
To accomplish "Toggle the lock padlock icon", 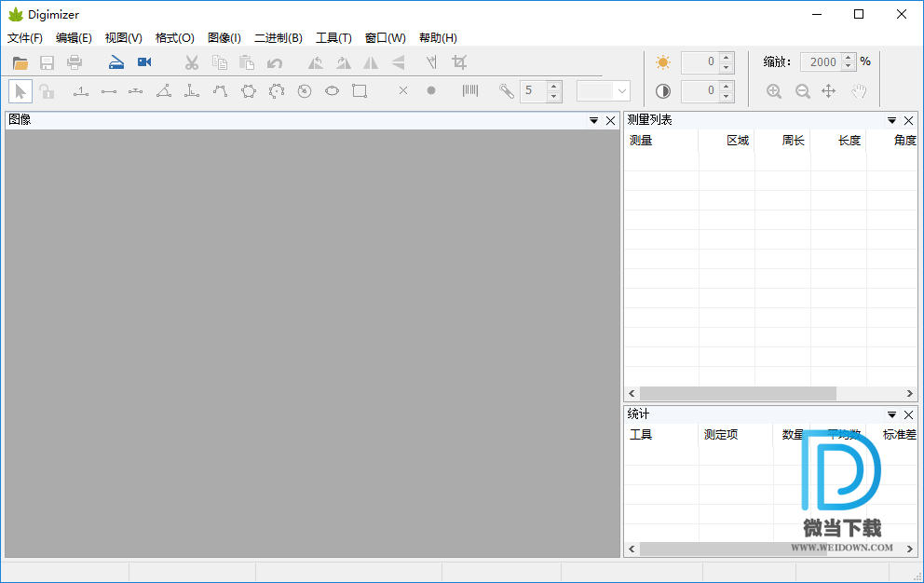I will (x=47, y=90).
